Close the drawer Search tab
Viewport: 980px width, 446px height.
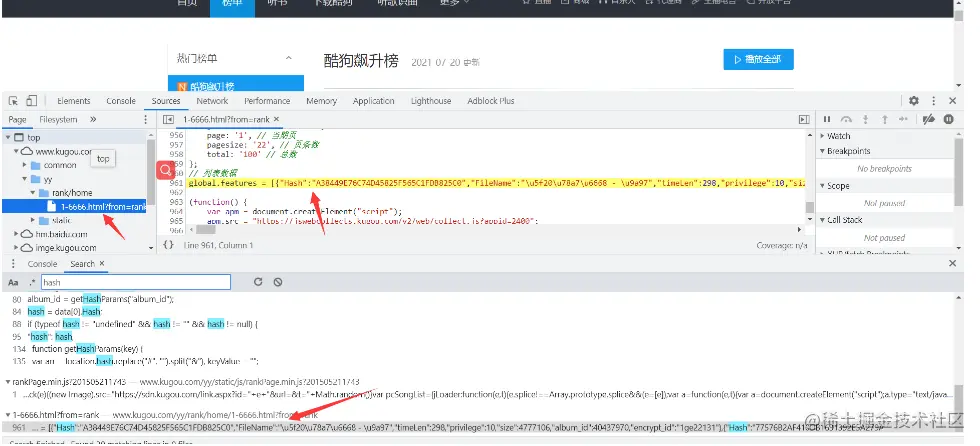click(x=102, y=264)
